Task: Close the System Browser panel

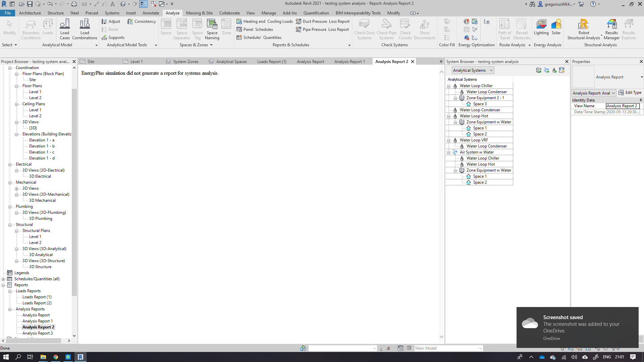Action: tap(567, 62)
